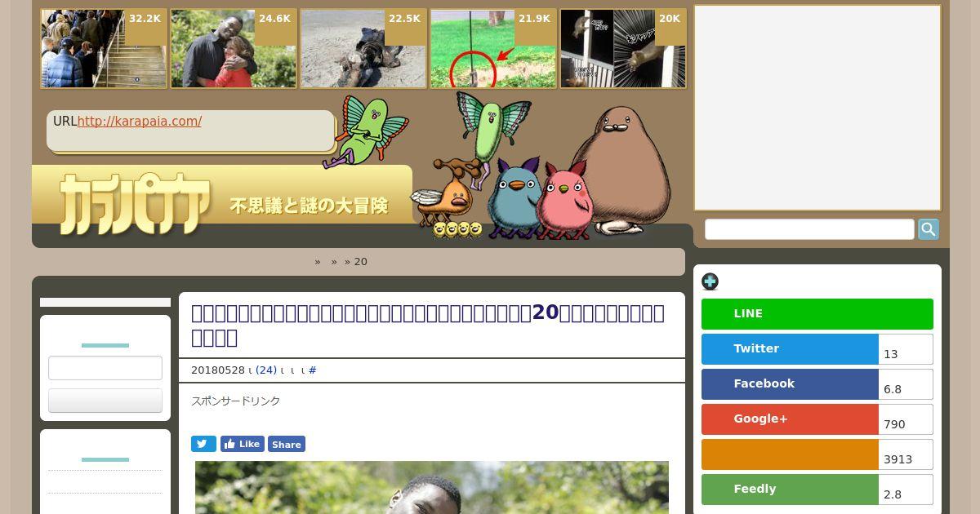Click the breadcrumb item labeled 20
The height and width of the screenshot is (514, 980).
click(x=361, y=262)
